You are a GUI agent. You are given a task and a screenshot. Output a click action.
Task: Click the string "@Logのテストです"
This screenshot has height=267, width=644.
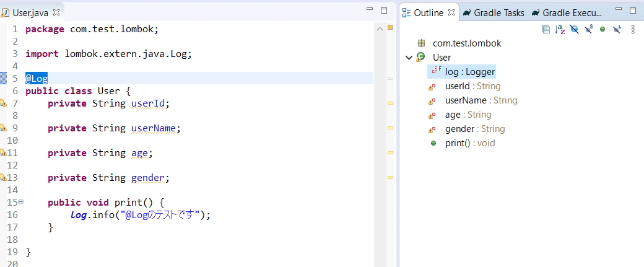[160, 214]
